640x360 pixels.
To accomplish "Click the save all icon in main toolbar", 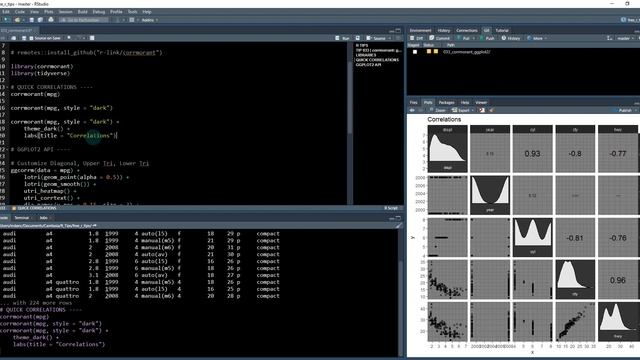I will (40, 20).
